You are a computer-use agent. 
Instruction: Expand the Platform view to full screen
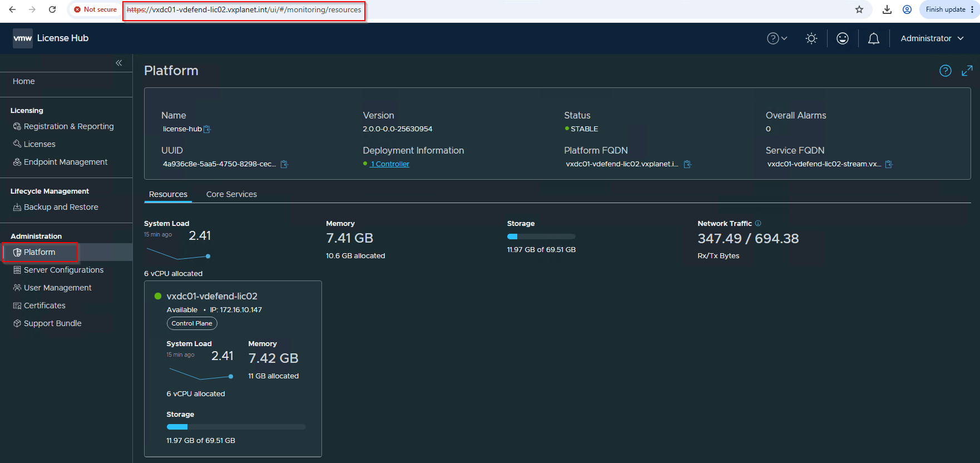(967, 71)
